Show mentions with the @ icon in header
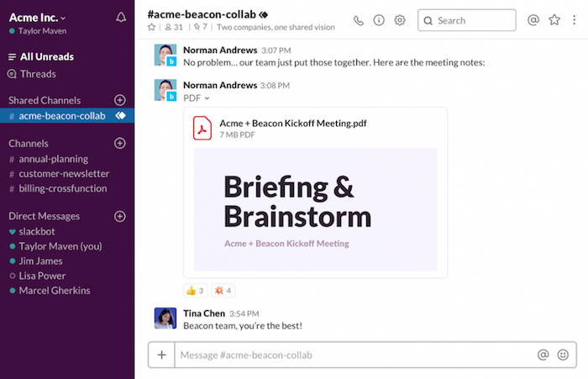588x379 pixels. point(533,20)
